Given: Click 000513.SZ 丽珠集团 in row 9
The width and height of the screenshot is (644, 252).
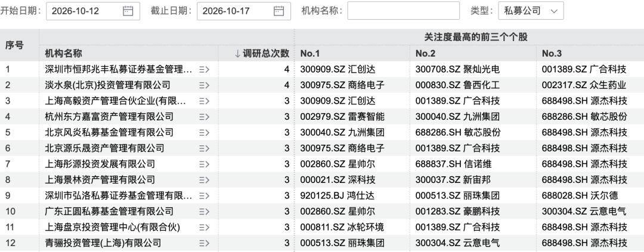Looking at the screenshot, I should tap(457, 196).
